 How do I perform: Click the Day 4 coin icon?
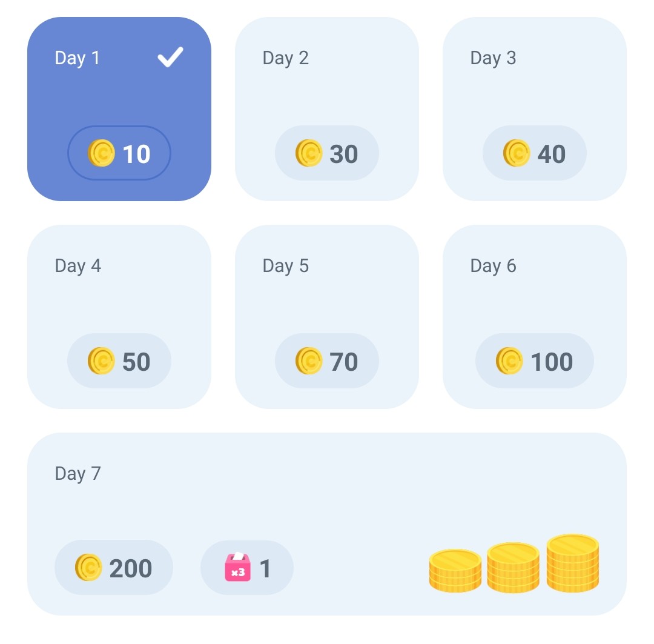(x=101, y=361)
